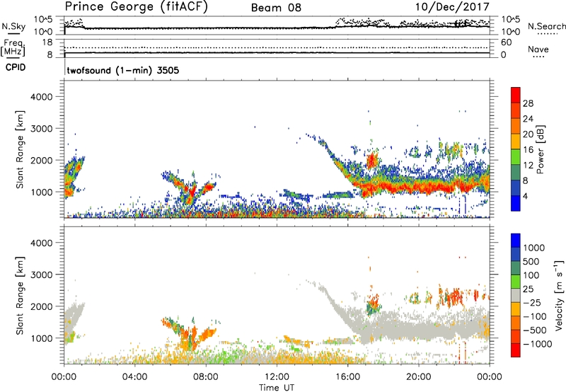
Task: Click the 2000 tick of the velocity panel
Action: [41, 306]
